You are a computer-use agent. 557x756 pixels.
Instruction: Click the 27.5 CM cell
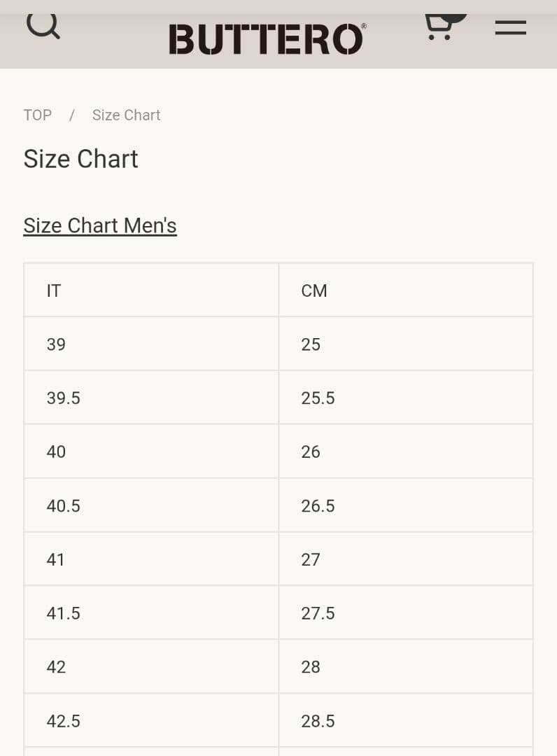coord(406,614)
